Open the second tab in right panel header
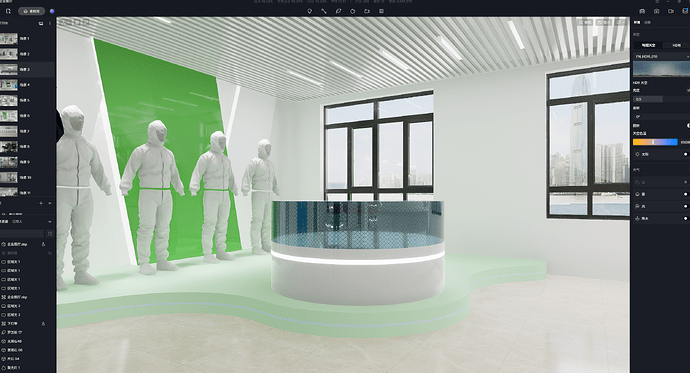The image size is (690, 373). click(x=647, y=22)
